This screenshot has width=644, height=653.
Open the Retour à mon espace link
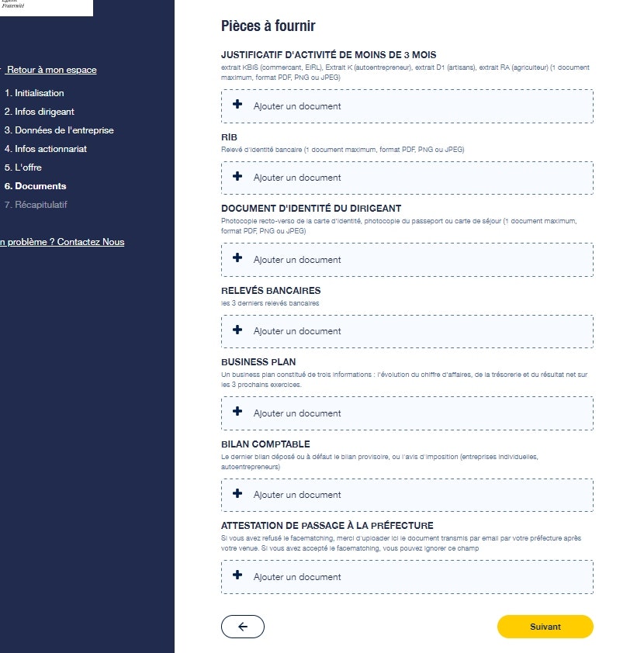51,70
